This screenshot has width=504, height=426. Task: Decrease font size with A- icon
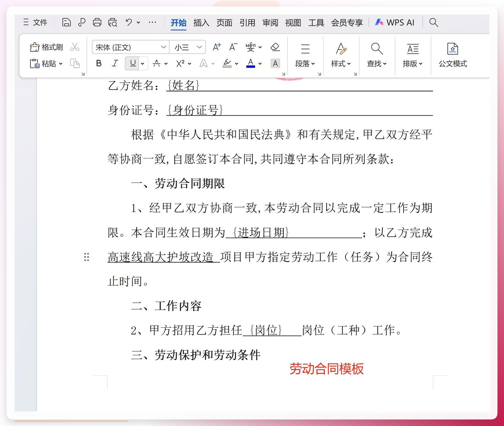click(x=233, y=47)
